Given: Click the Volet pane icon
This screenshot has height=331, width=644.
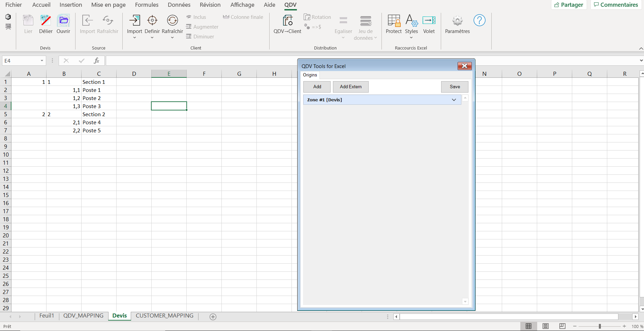Looking at the screenshot, I should pyautogui.click(x=429, y=21).
